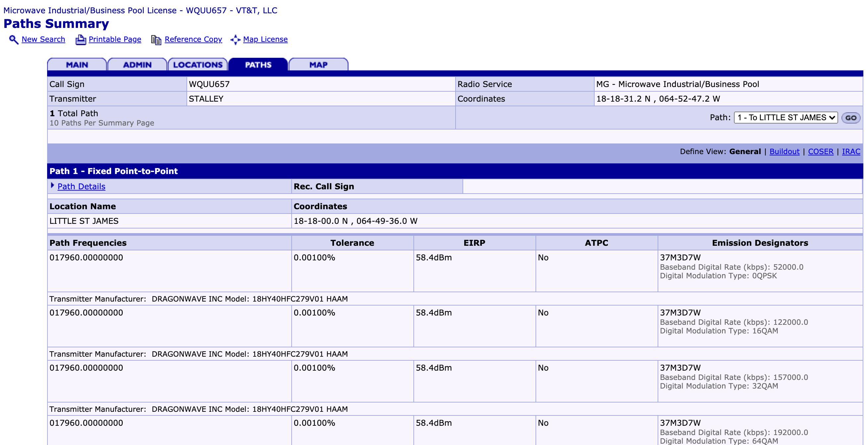
Task: Expand the Path Details arrow
Action: [52, 185]
